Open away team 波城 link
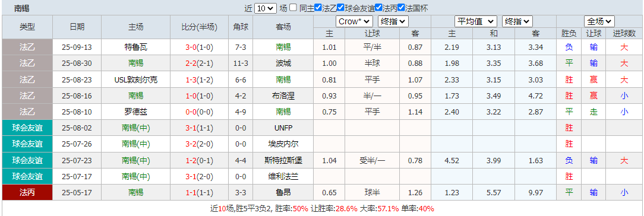 [283, 63]
